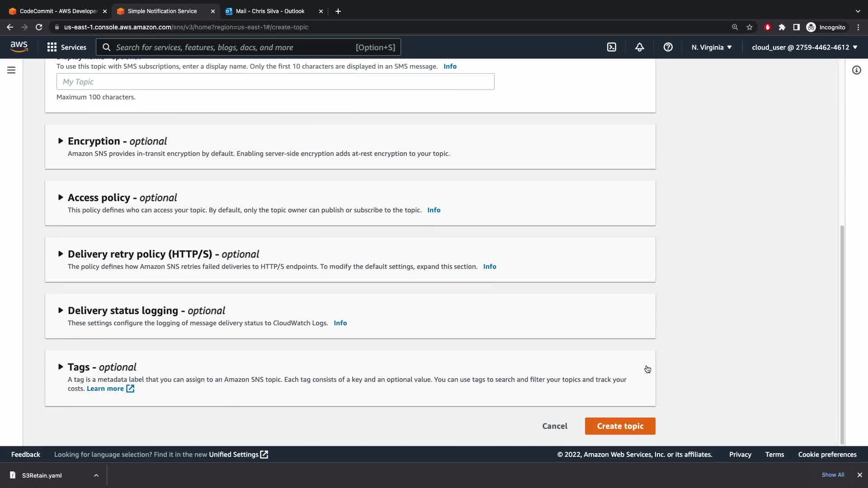
Task: Click the Create topic button
Action: pyautogui.click(x=620, y=426)
